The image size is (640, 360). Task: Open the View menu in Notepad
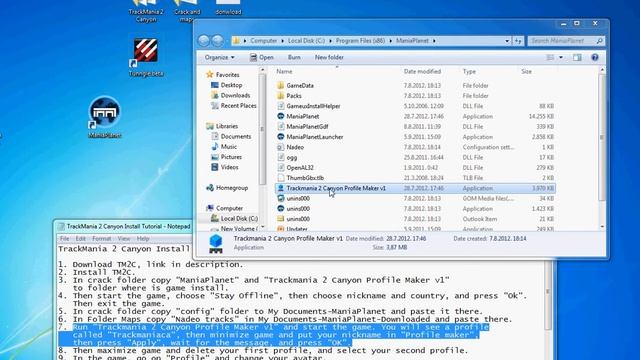click(124, 239)
